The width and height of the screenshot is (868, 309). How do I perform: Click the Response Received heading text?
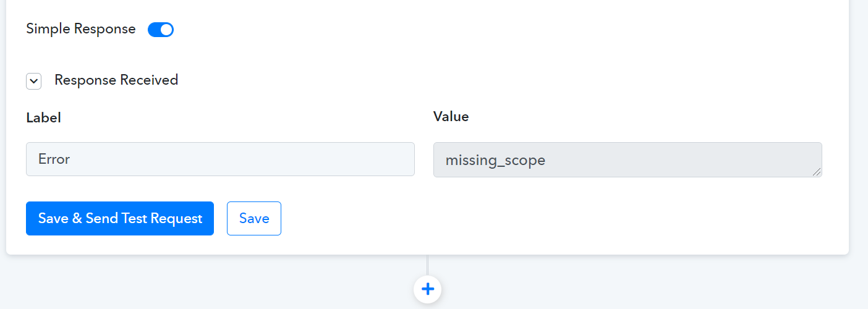pyautogui.click(x=116, y=80)
